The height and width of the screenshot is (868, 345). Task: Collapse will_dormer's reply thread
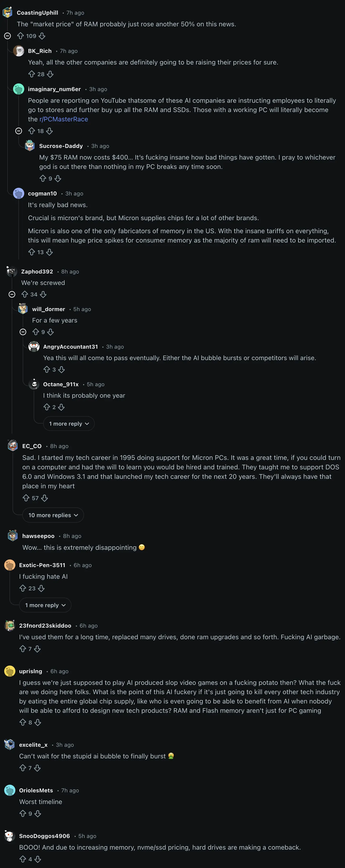point(23,332)
